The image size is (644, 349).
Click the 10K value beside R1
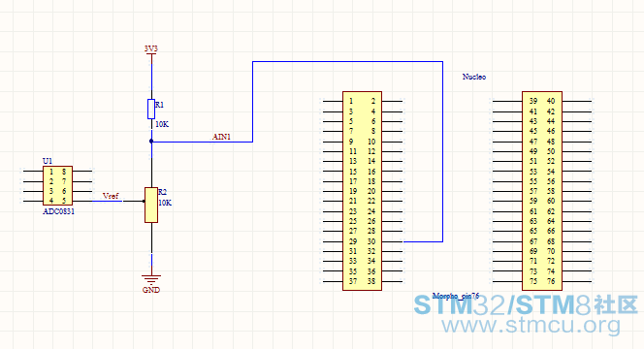tap(162, 124)
